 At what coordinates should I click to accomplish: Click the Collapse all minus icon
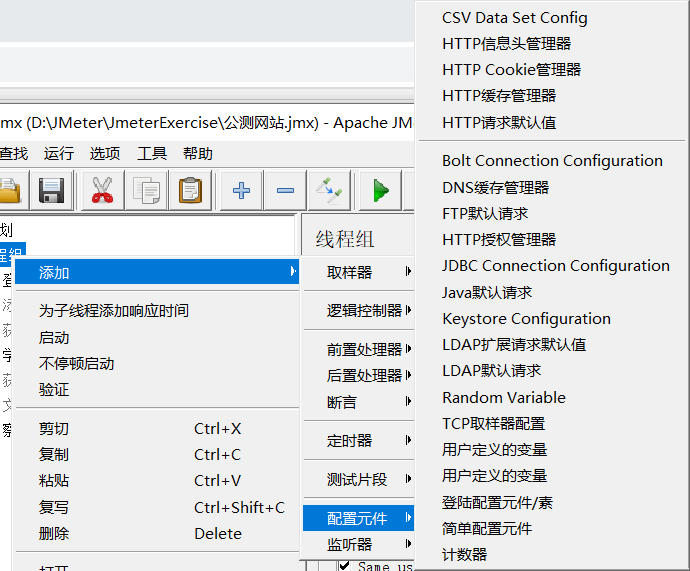tap(285, 190)
